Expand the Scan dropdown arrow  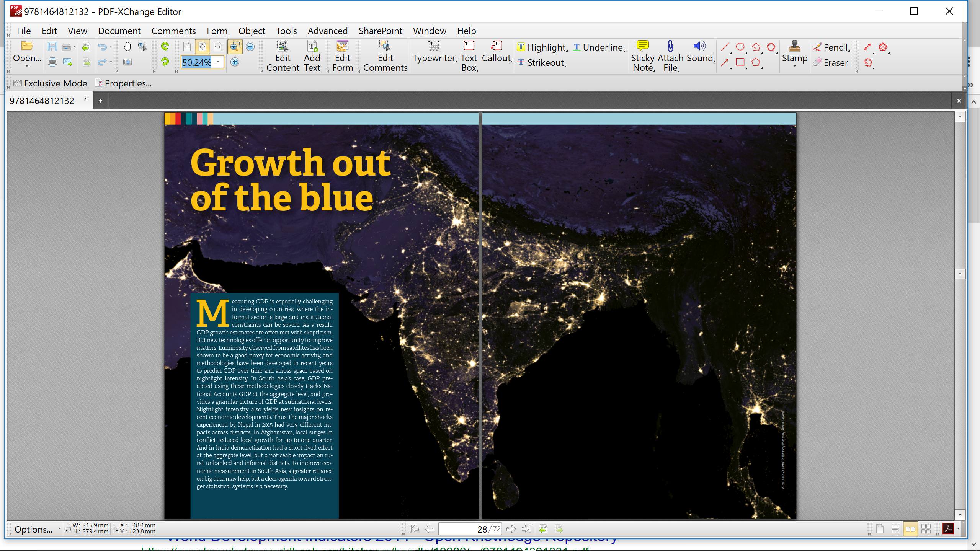pos(75,47)
